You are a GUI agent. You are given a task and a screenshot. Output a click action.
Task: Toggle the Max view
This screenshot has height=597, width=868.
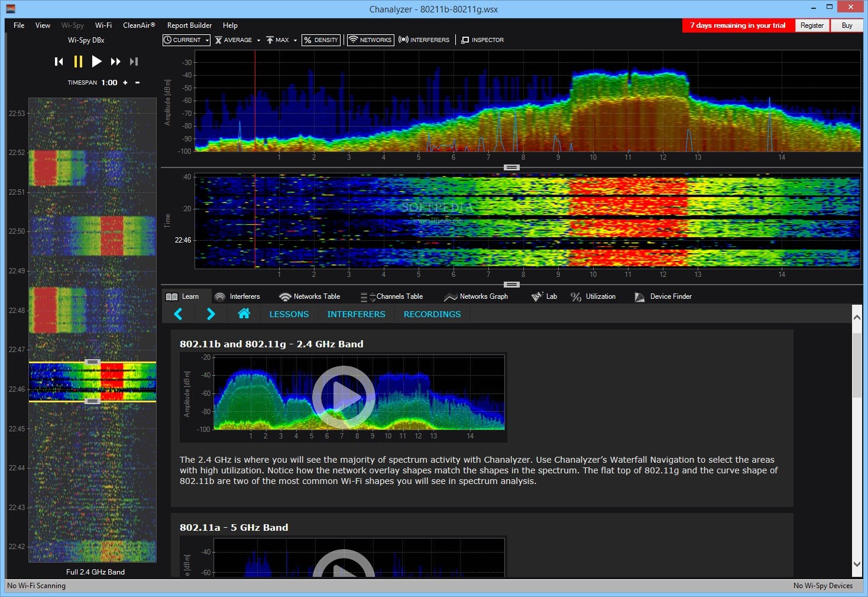[x=278, y=40]
